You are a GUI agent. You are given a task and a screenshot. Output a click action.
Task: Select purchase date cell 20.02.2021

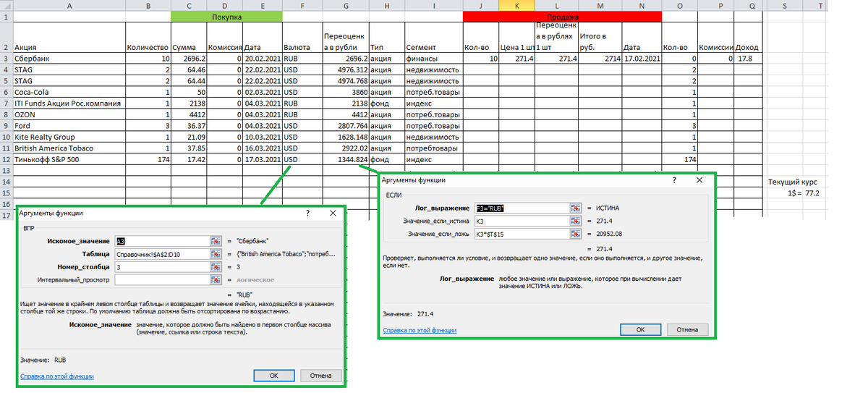[263, 58]
